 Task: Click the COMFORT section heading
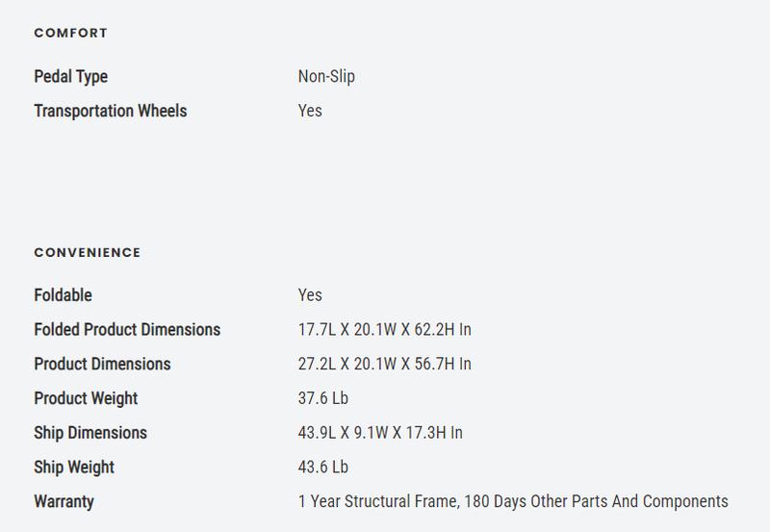click(70, 33)
